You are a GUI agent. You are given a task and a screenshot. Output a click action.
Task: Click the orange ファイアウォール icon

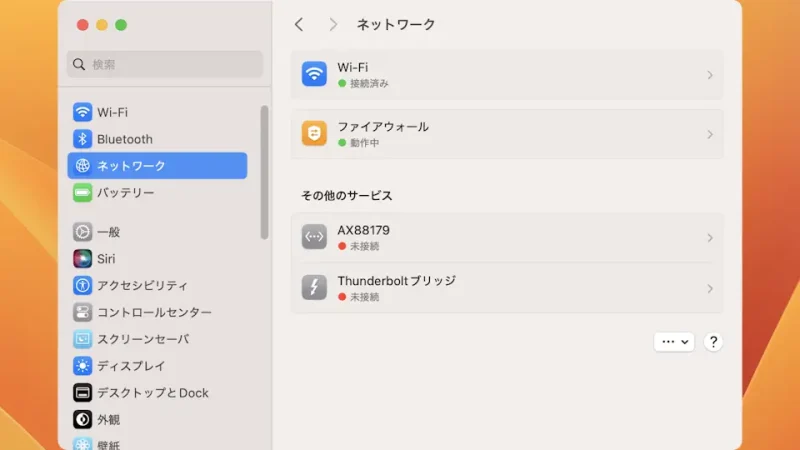coord(314,134)
